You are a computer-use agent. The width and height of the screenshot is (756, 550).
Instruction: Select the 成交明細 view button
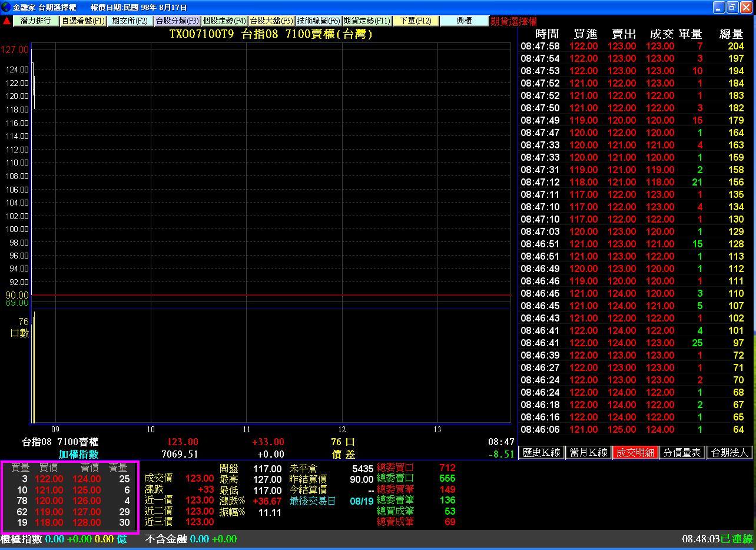pos(635,452)
